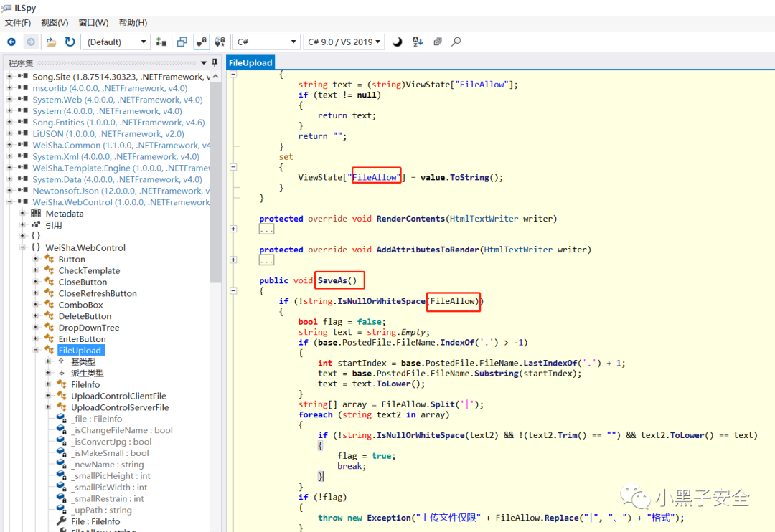
Task: Open search with the magnifier icon
Action: [456, 42]
